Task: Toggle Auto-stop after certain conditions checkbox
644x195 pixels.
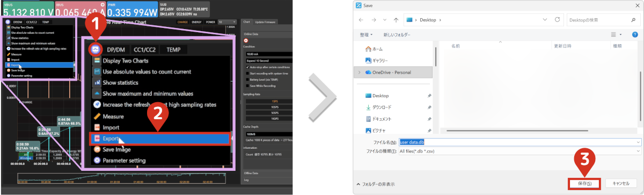Action: (247, 67)
